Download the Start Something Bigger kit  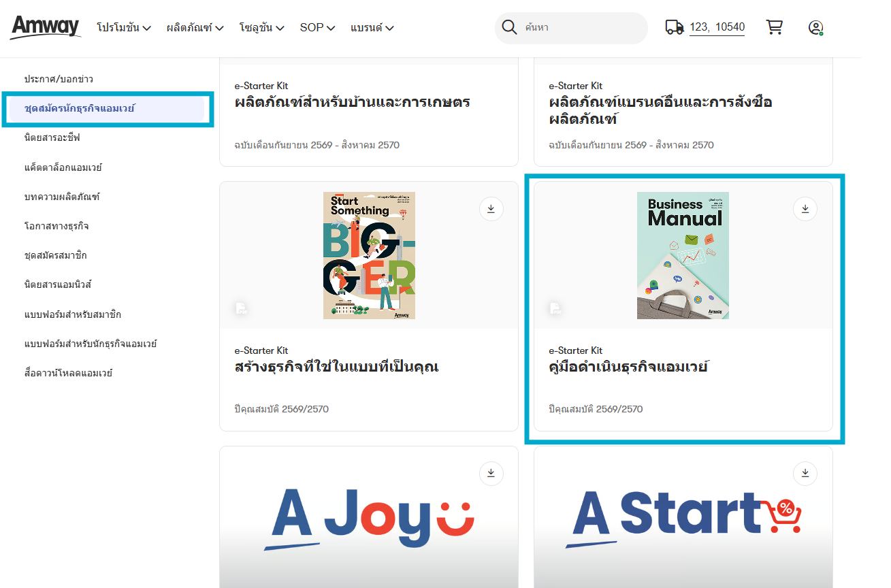click(491, 209)
